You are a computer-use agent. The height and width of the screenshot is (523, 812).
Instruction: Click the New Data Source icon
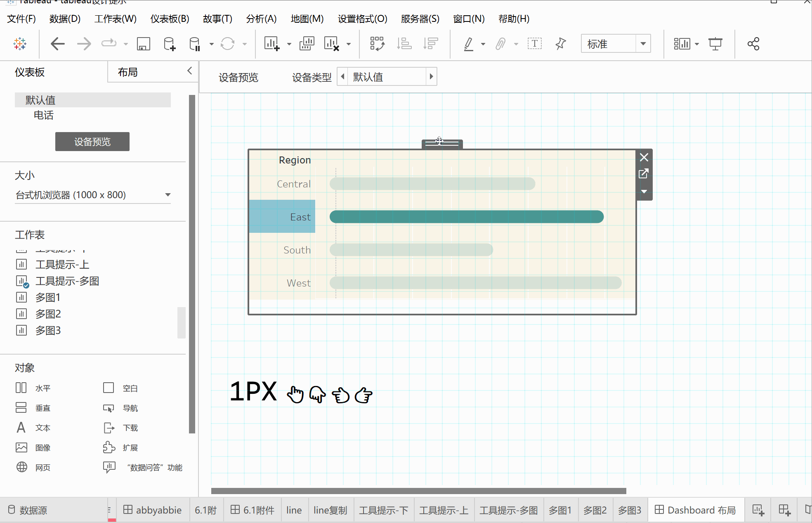169,44
